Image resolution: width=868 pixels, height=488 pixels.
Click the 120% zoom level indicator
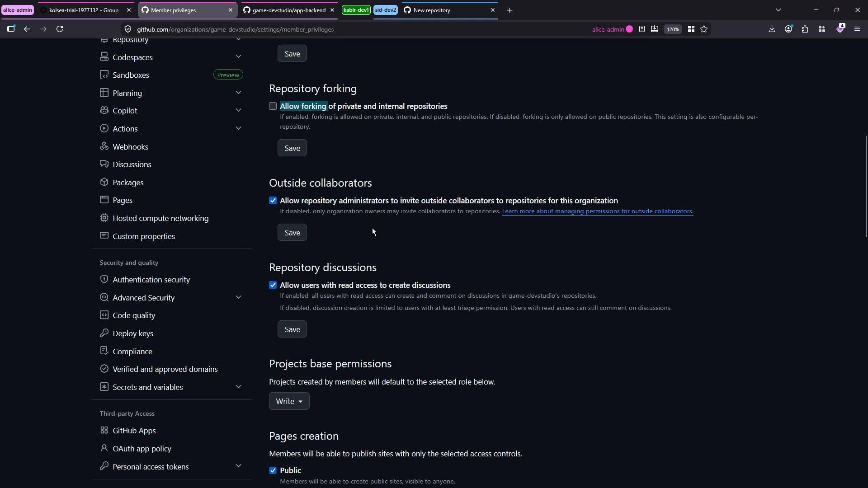[673, 29]
